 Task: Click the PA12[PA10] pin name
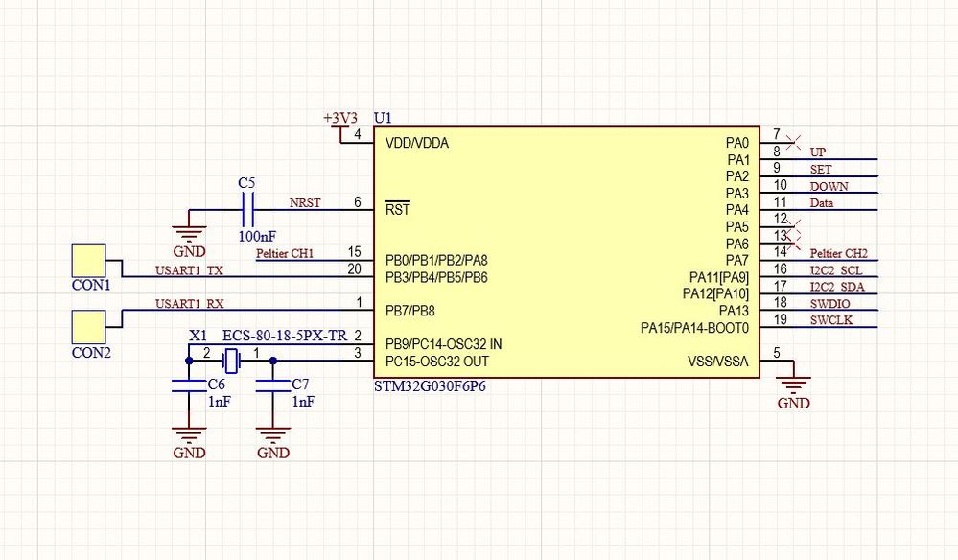click(715, 294)
